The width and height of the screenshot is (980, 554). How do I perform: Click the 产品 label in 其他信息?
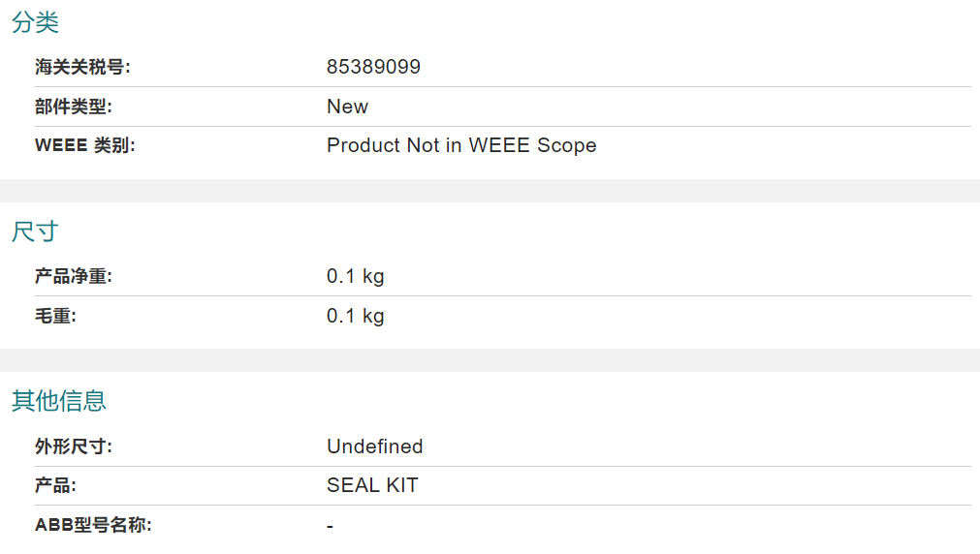click(55, 485)
